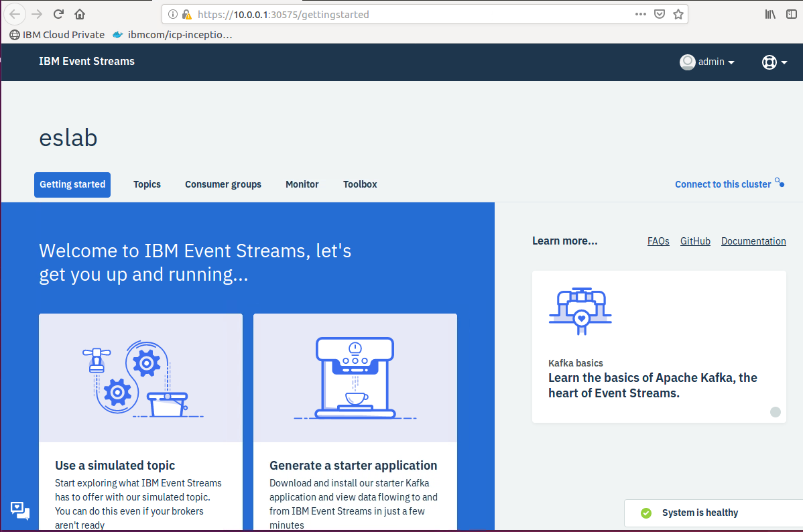
Task: Open Generate a starter application card title
Action: (x=353, y=466)
